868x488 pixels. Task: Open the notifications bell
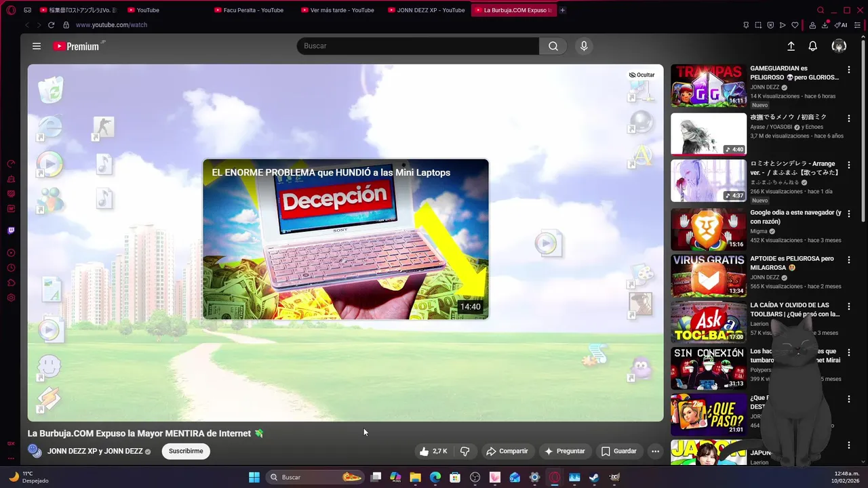coord(812,46)
